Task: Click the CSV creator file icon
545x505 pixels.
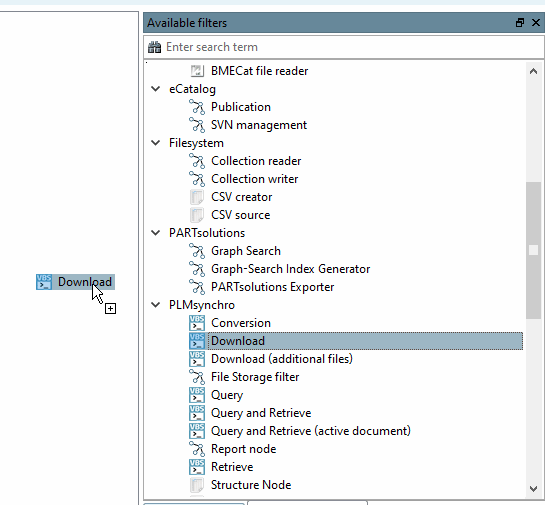Action: pos(197,197)
